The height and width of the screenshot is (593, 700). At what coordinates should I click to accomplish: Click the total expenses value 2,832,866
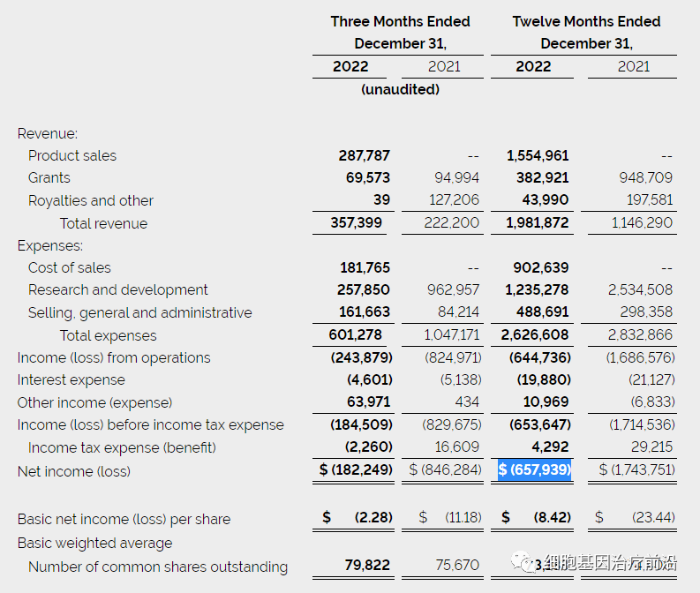[x=640, y=334]
